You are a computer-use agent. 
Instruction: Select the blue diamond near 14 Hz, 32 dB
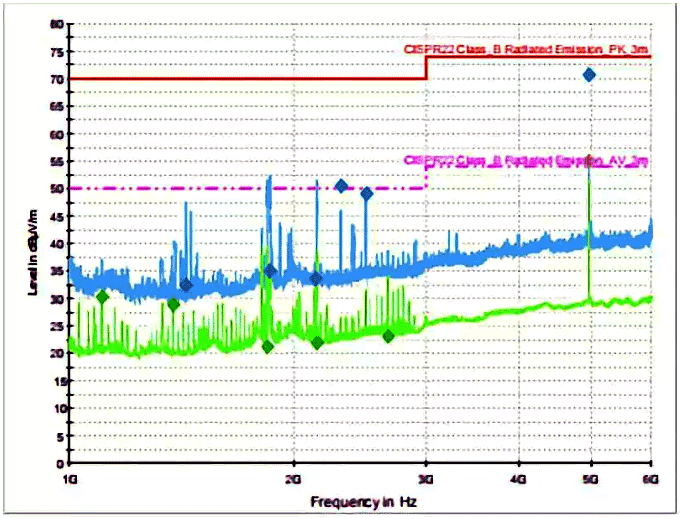pyautogui.click(x=186, y=286)
